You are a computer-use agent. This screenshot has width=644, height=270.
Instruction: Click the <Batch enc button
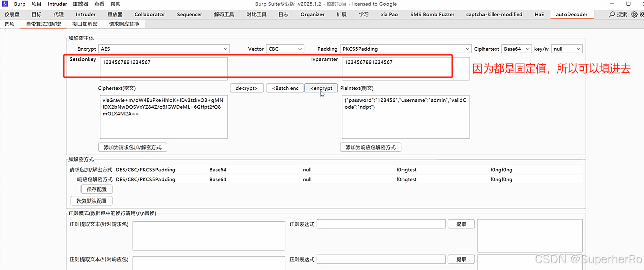(x=285, y=88)
